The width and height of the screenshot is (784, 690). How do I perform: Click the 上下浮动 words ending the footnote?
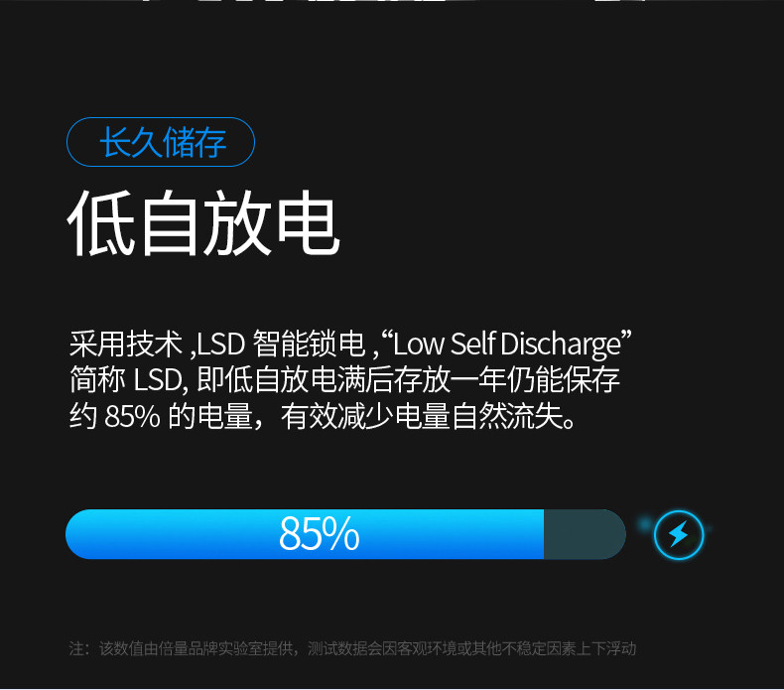pyautogui.click(x=606, y=648)
